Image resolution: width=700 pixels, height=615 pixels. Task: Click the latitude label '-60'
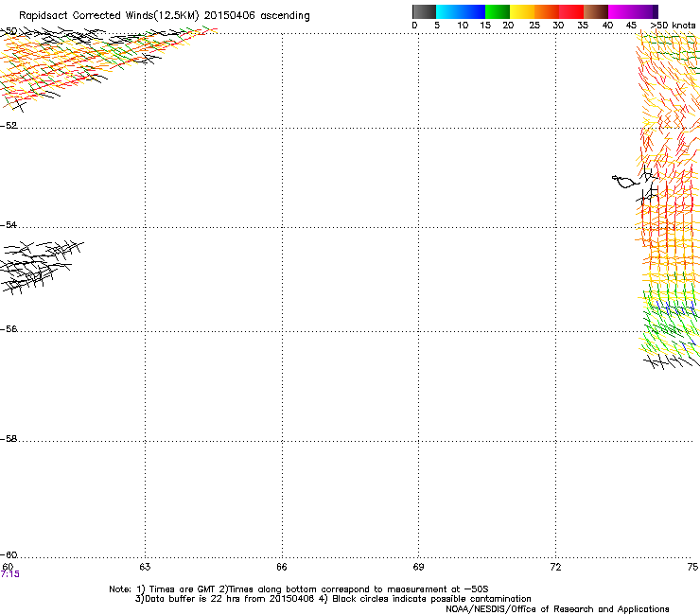coord(9,554)
